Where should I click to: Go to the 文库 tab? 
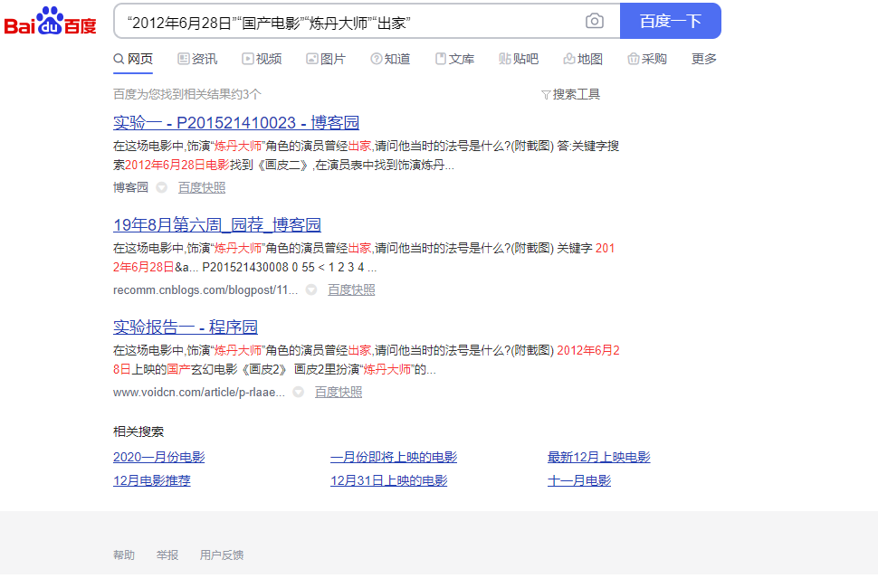coord(454,59)
